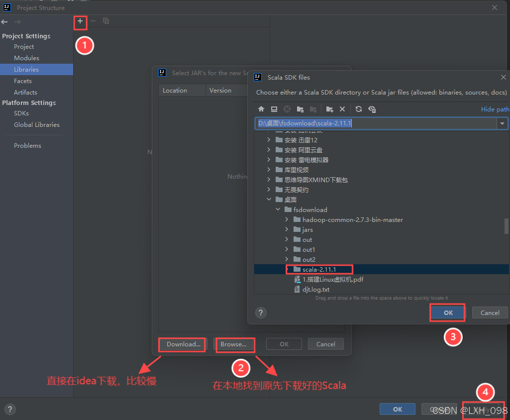Click the Delete X icon in file chooser
The height and width of the screenshot is (420, 510).
342,109
